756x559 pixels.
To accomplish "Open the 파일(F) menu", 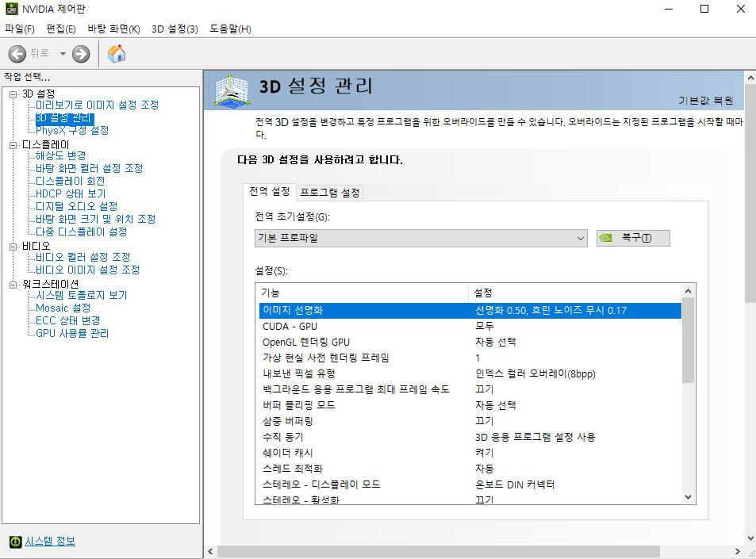I will [20, 29].
